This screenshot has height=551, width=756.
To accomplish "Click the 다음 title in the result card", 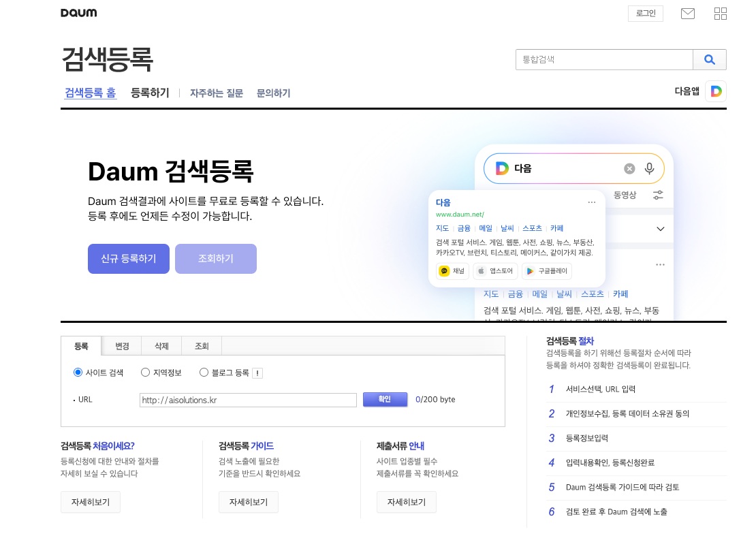I will 443,202.
